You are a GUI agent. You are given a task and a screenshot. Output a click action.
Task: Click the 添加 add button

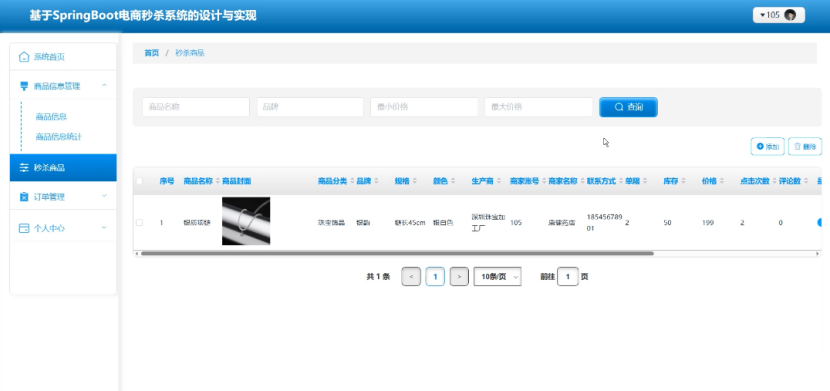click(768, 147)
